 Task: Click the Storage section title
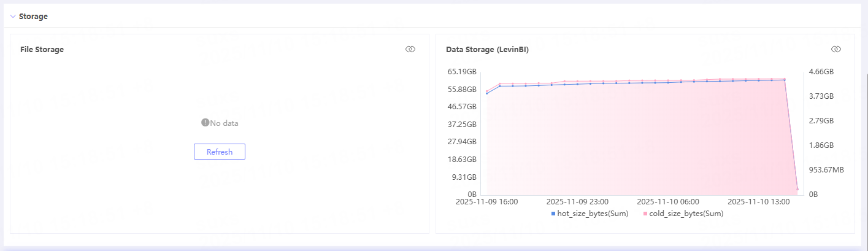click(33, 17)
